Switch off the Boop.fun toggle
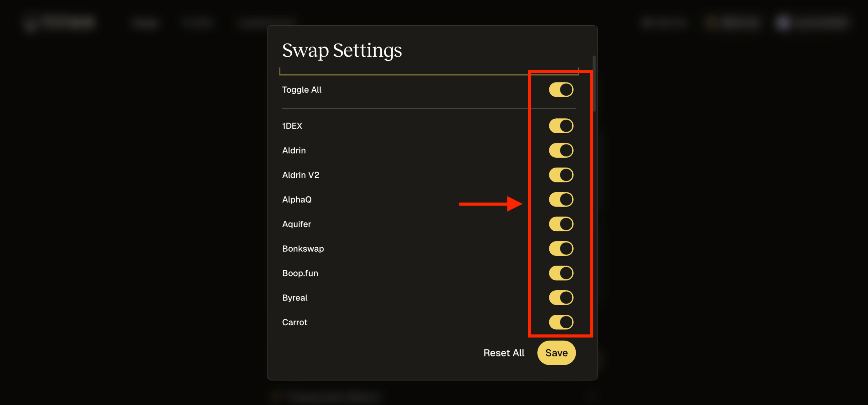 (561, 273)
